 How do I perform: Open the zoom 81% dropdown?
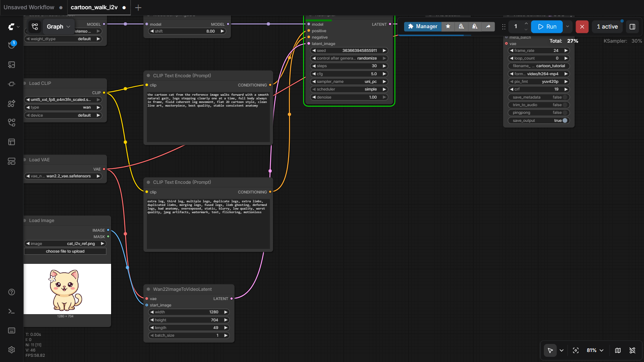[x=595, y=350]
